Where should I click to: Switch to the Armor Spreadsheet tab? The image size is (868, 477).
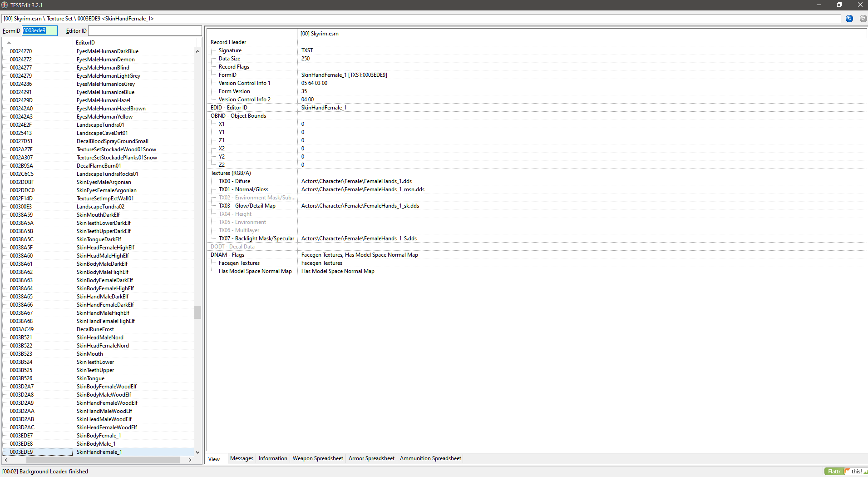[371, 458]
